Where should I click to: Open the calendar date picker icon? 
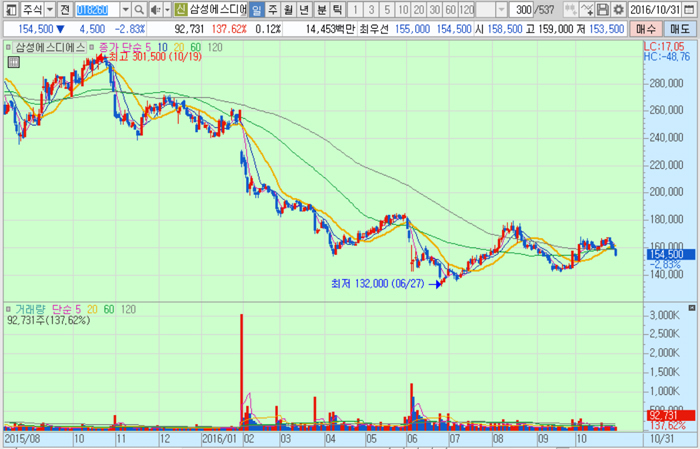[x=690, y=9]
